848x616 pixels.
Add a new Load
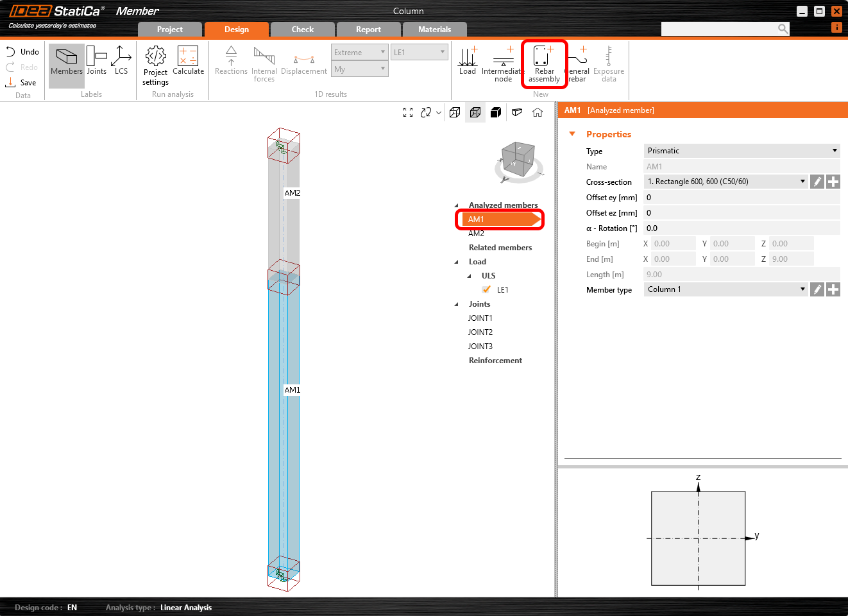(x=468, y=62)
